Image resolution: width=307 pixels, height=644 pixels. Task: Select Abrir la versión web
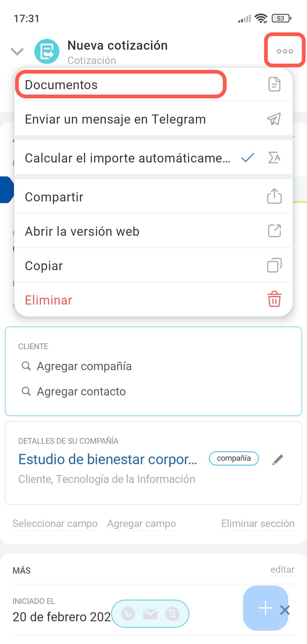(82, 231)
